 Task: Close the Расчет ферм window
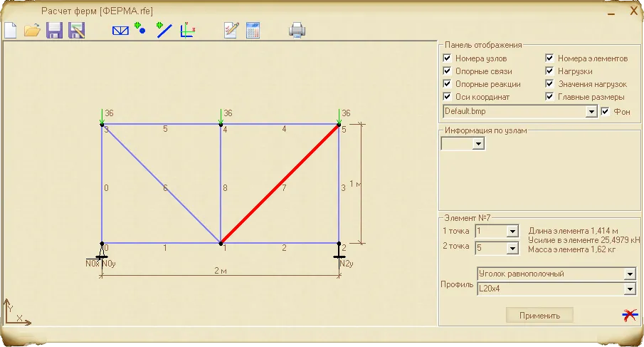(634, 11)
